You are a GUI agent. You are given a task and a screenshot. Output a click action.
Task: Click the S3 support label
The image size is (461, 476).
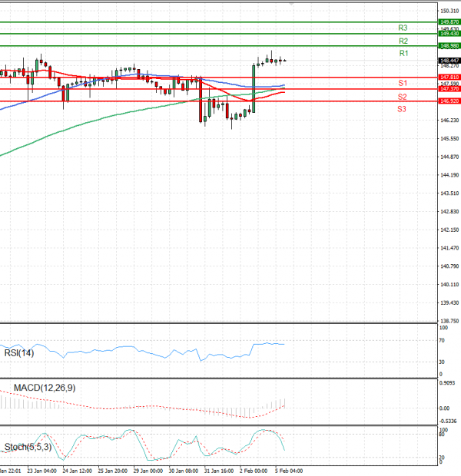tap(401, 109)
